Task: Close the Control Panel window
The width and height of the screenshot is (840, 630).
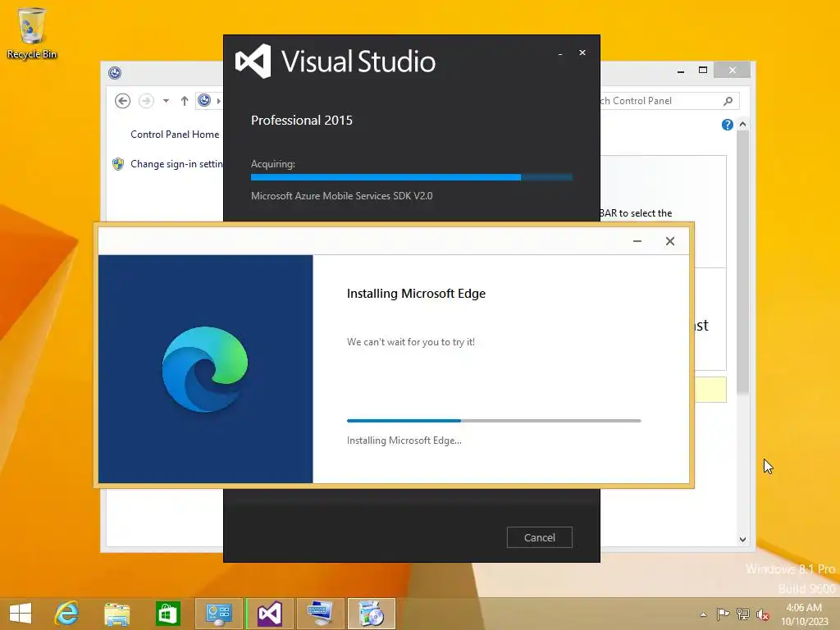Action: tap(733, 71)
